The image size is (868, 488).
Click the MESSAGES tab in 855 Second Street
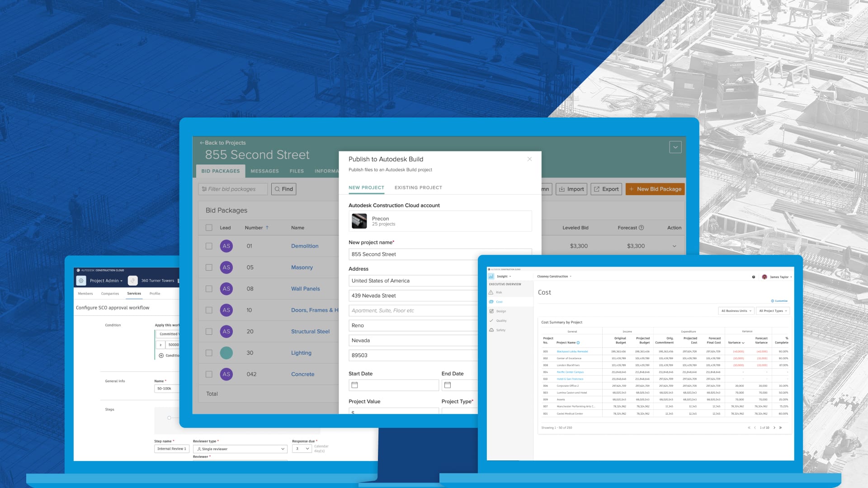[264, 171]
